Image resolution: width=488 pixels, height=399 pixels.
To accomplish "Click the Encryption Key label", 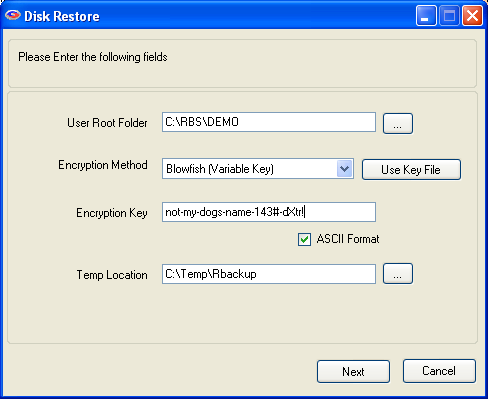I will tap(112, 213).
